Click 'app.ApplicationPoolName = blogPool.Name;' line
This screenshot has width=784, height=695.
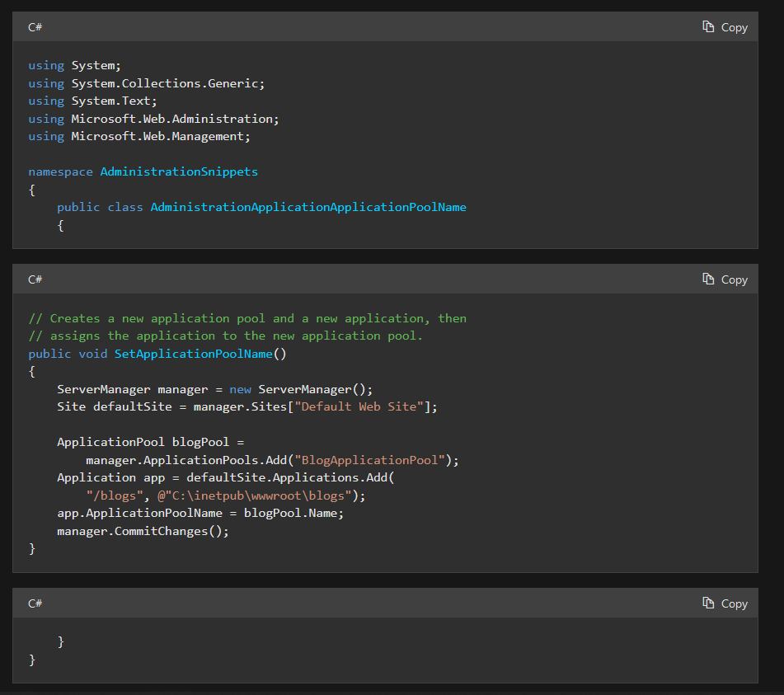200,514
